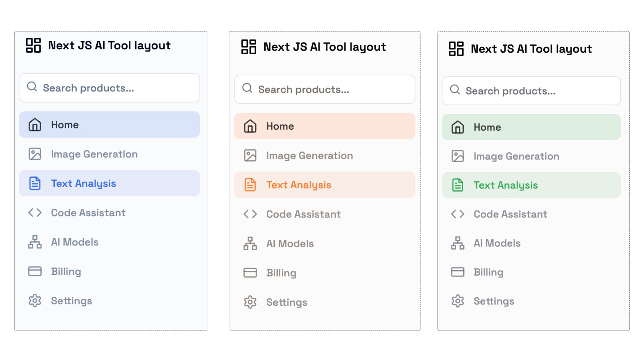Image resolution: width=644 pixels, height=362 pixels.
Task: Open Code Assistant in the blue sidebar
Action: tap(88, 213)
